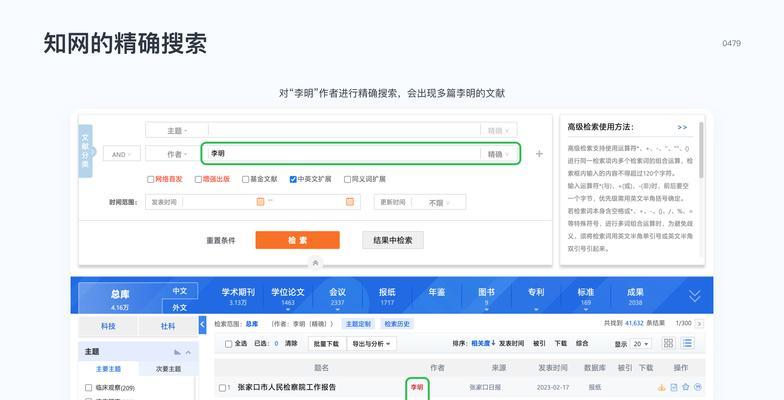Open the 检索历史 button
This screenshot has width=784, height=400.
(397, 324)
